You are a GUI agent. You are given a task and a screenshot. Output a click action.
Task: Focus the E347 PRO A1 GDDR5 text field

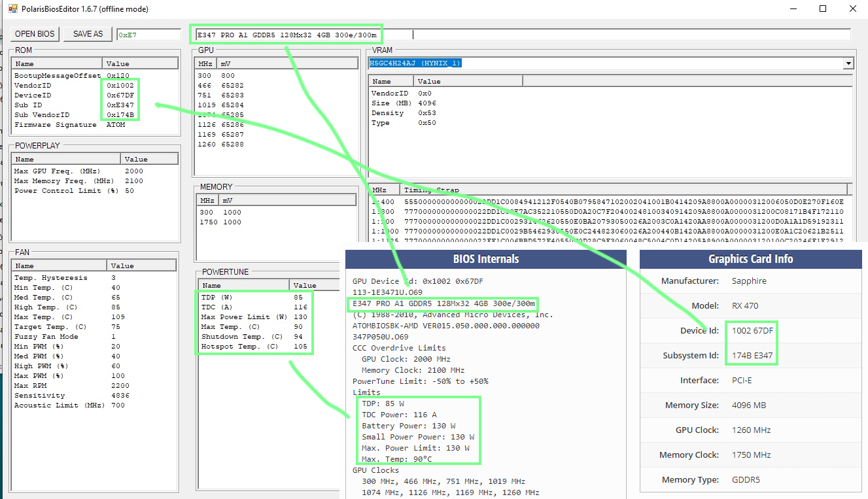tap(522, 35)
